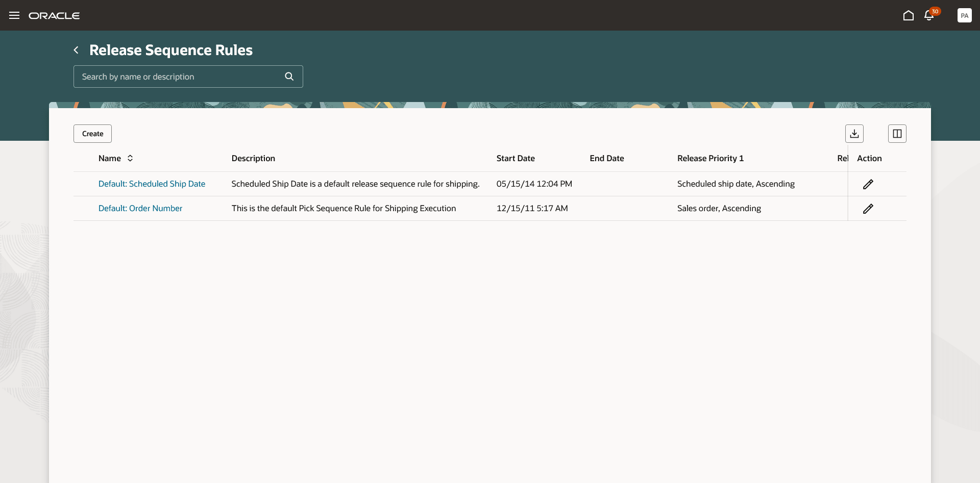Click the Scheduled Ship Date rule description text
The height and width of the screenshot is (483, 980).
[x=356, y=184]
